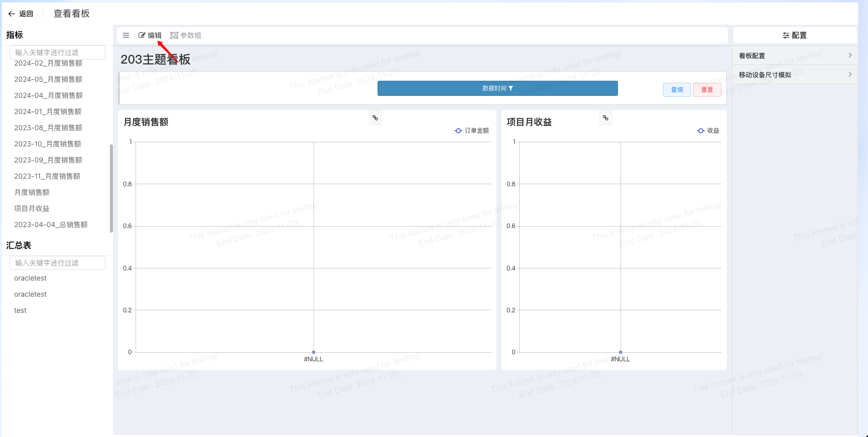868x437 pixels.
Task: Expand the 移动设备尺寸模拟 section
Action: point(794,75)
